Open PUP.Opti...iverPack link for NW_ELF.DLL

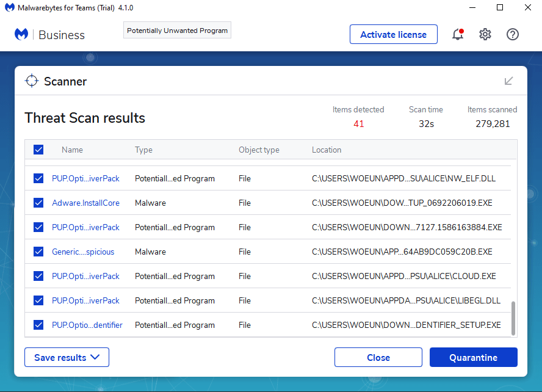tap(85, 178)
